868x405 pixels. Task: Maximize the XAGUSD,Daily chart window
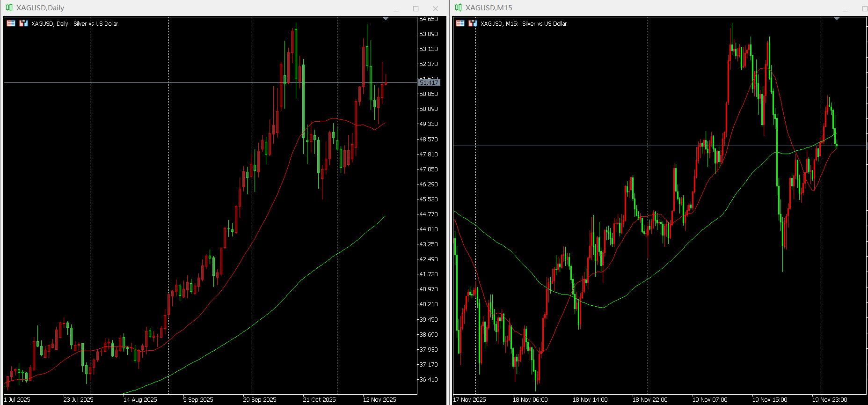point(416,8)
